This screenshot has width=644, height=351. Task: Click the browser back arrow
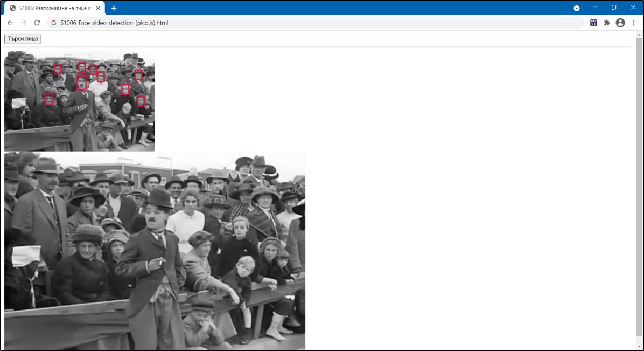pyautogui.click(x=10, y=23)
